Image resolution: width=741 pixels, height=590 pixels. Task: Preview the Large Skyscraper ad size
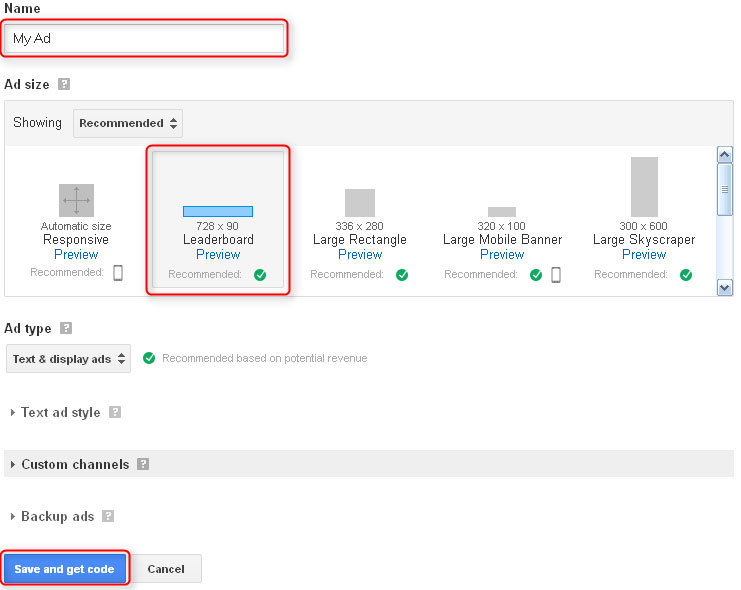(644, 254)
